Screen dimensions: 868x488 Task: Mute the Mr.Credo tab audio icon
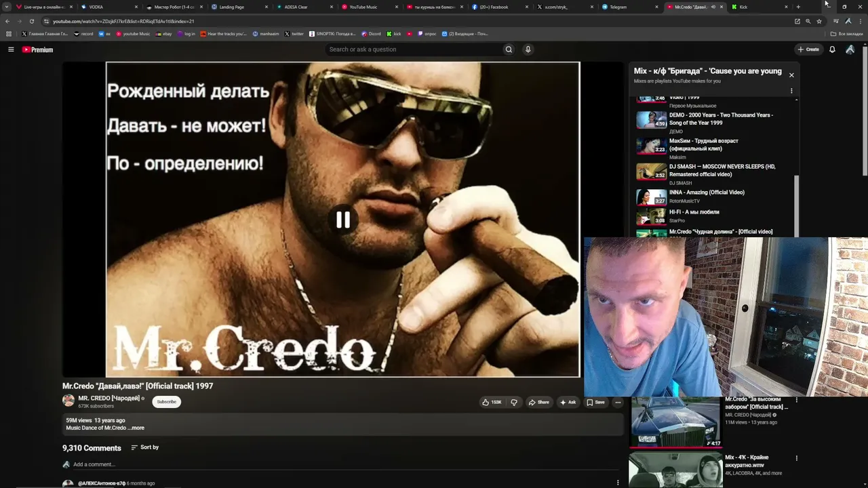click(713, 7)
